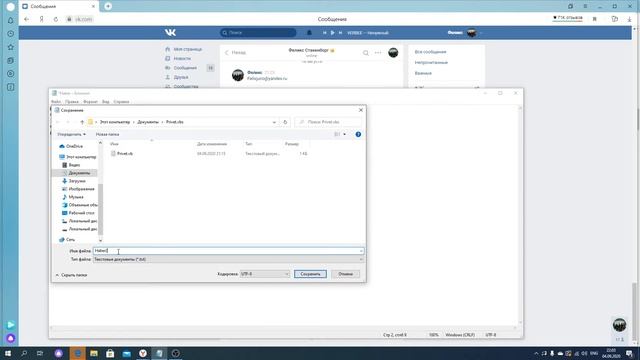Click the blue help icon in save dialog
Screen dimensions: 640x360
[x=358, y=134]
